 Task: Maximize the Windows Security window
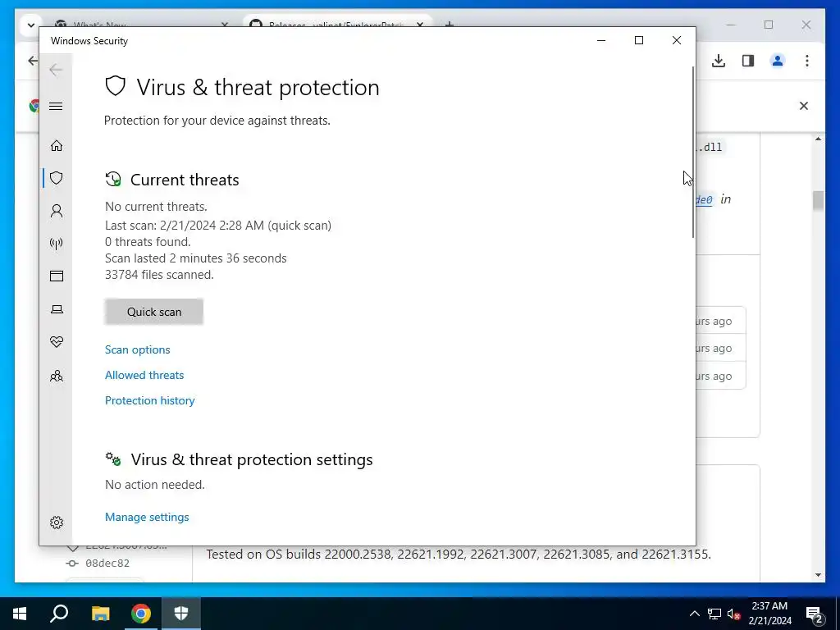click(x=638, y=41)
